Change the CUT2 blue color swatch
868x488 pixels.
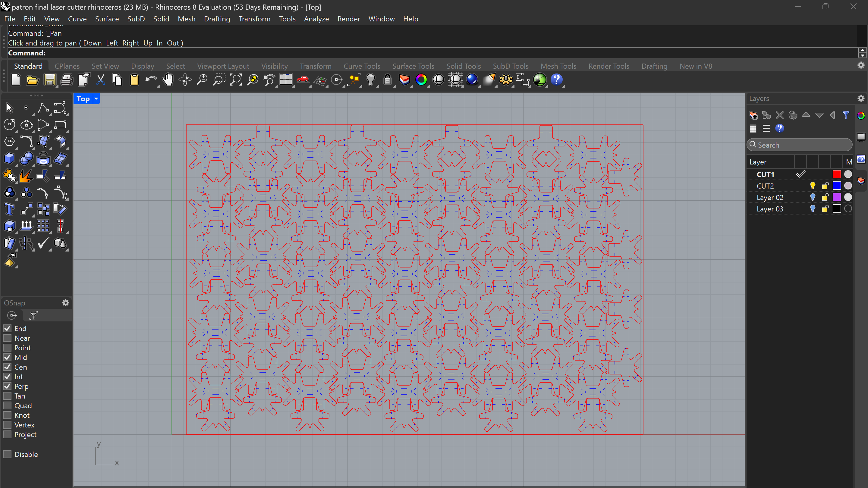click(837, 186)
